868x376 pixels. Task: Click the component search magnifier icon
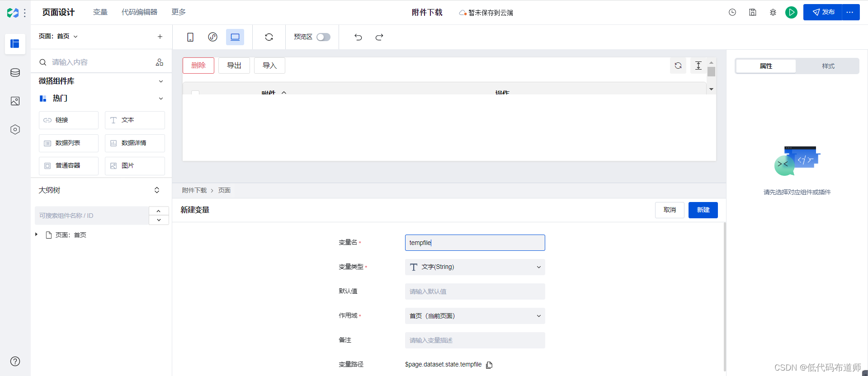tap(43, 62)
